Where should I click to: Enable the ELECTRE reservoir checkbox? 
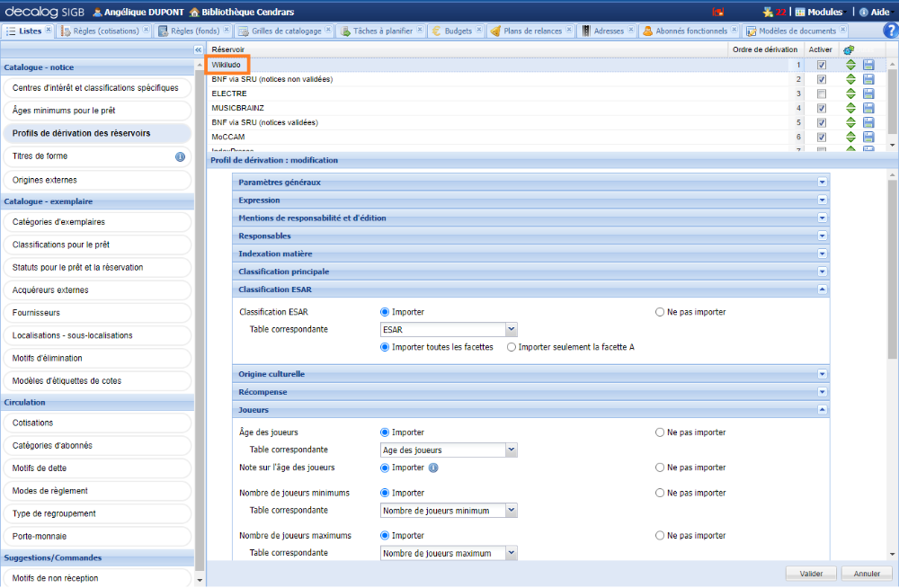click(821, 94)
